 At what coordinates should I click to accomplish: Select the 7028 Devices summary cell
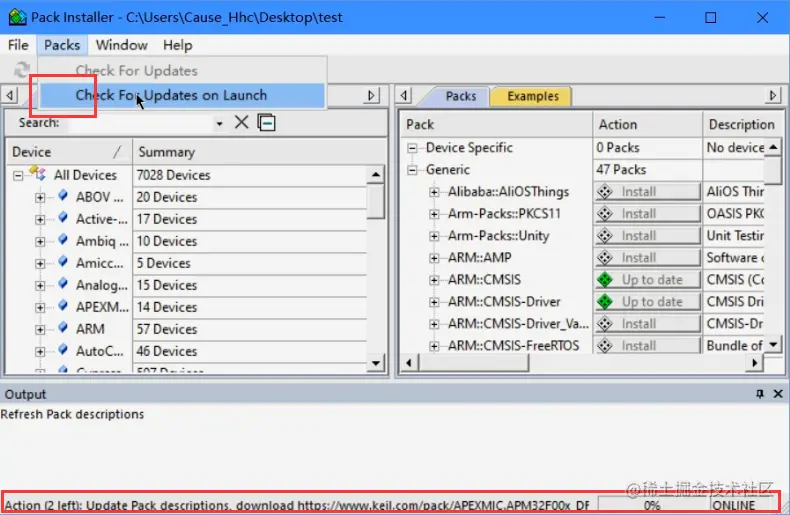250,175
